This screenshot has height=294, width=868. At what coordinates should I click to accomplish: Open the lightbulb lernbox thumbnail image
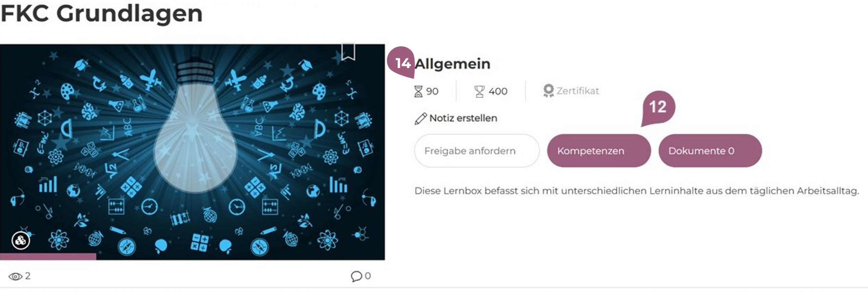pos(192,149)
